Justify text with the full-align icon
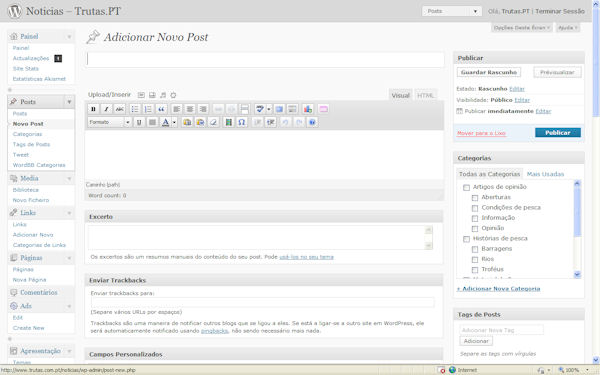This screenshot has width=600, height=375. 152,122
